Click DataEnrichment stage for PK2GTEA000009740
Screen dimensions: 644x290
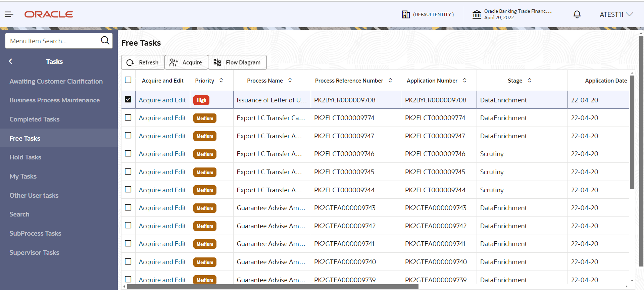click(503, 262)
